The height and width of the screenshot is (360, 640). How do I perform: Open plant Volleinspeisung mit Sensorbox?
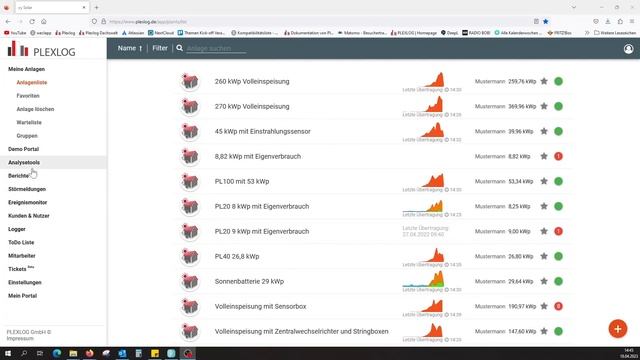coord(260,306)
